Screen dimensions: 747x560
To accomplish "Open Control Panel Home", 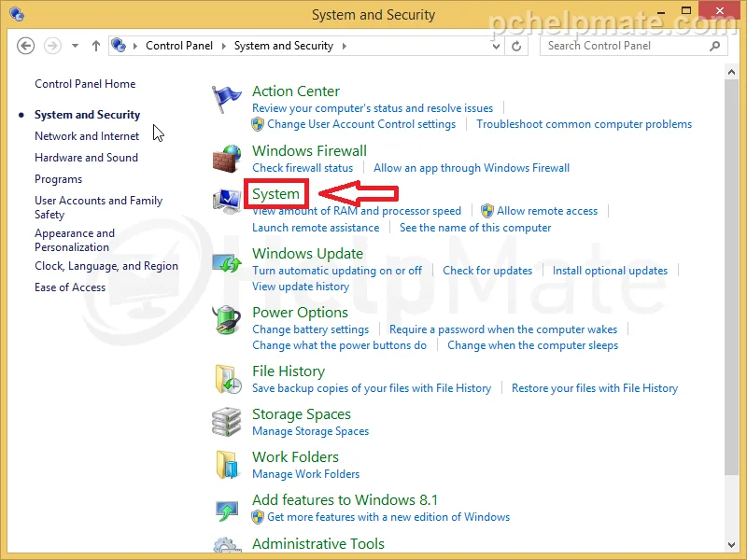I will click(x=85, y=84).
